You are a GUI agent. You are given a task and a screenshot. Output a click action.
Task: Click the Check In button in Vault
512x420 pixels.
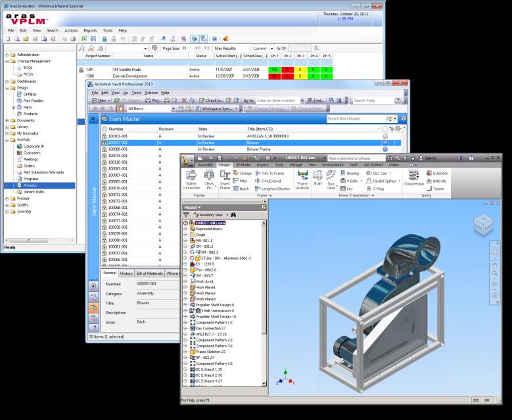pos(211,101)
